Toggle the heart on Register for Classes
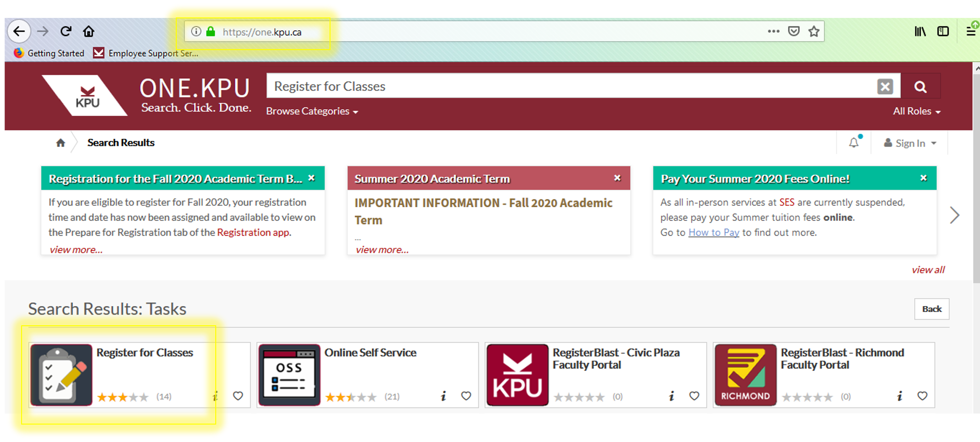This screenshot has height=442, width=980. click(239, 396)
